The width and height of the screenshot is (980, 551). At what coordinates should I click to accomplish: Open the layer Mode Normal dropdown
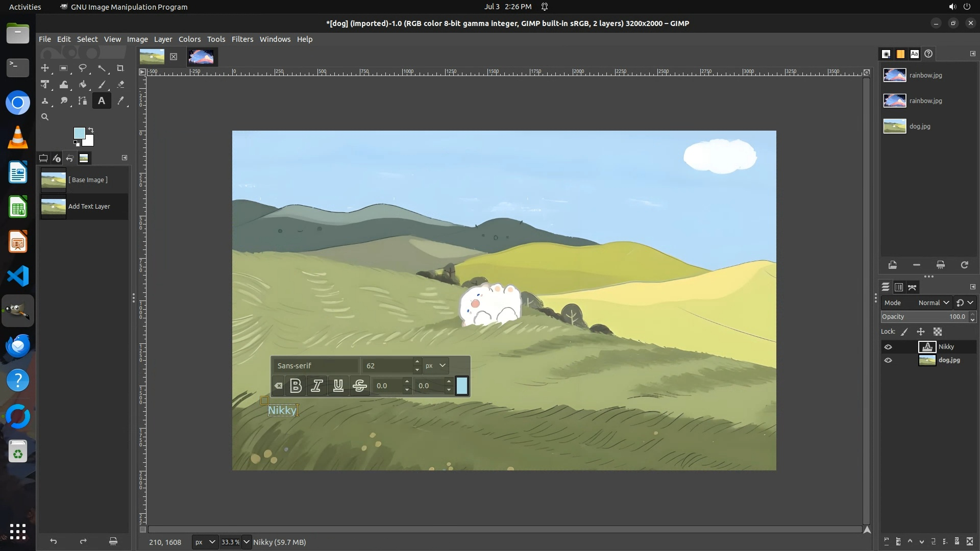coord(933,303)
